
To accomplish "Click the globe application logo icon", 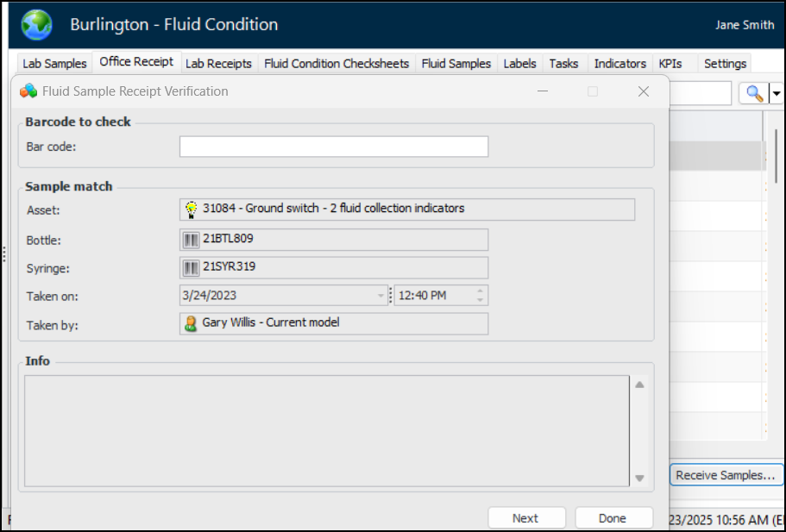I will click(x=36, y=24).
